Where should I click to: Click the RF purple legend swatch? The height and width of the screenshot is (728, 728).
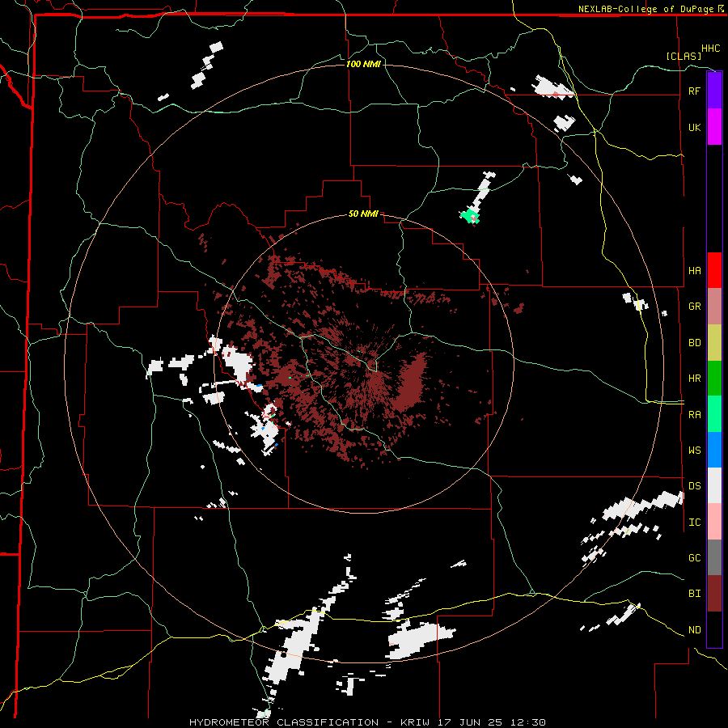pos(714,91)
